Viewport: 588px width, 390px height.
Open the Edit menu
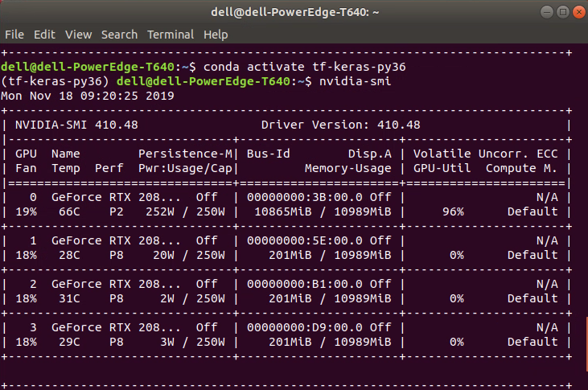pos(44,35)
